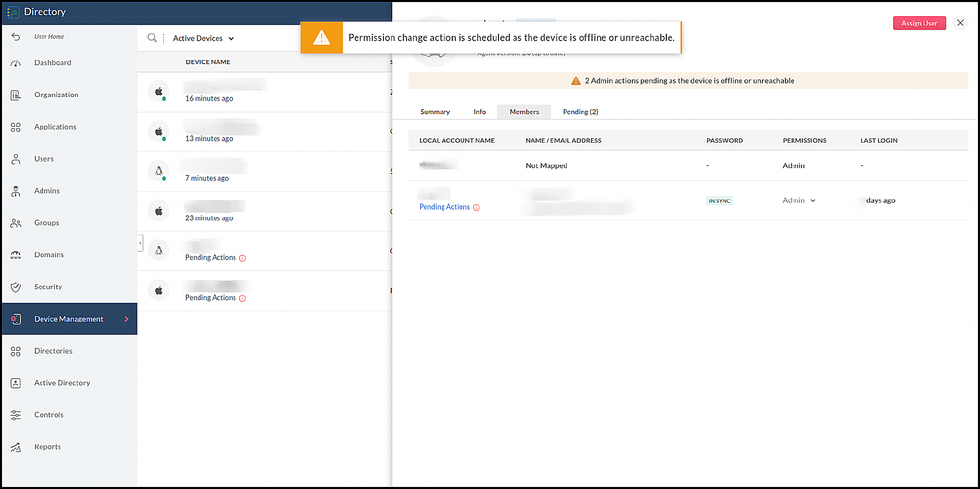Click the Not Mapped cell
Viewport: 980px width, 489px height.
click(x=546, y=166)
